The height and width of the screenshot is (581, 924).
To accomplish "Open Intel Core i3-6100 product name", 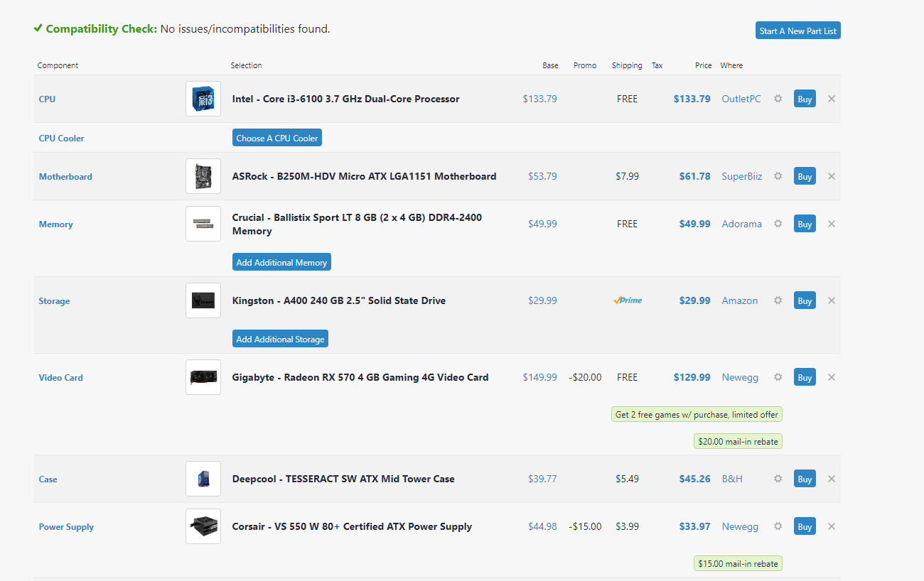I will pos(345,99).
